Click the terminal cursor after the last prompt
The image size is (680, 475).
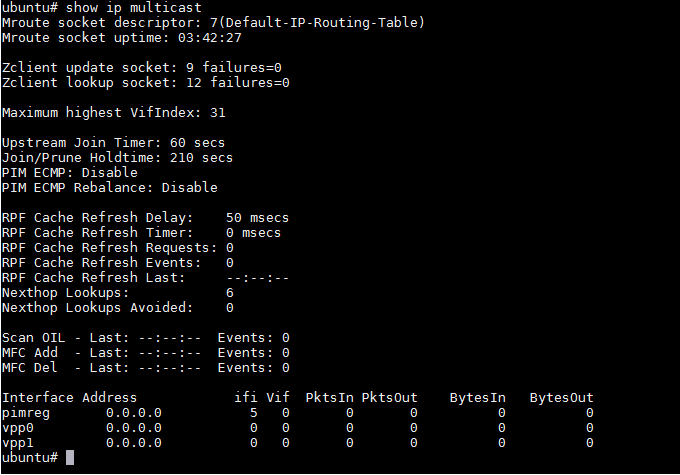point(69,458)
